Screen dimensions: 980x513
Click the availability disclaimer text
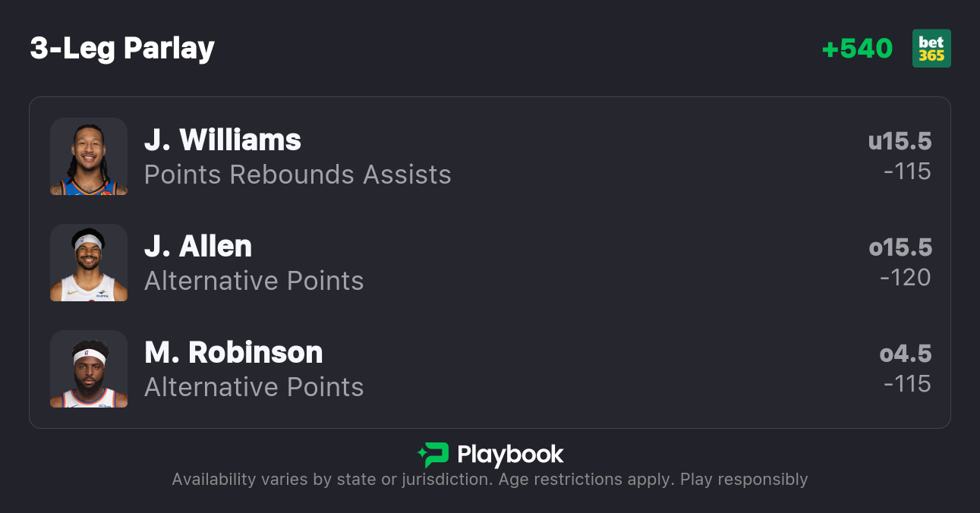point(490,480)
